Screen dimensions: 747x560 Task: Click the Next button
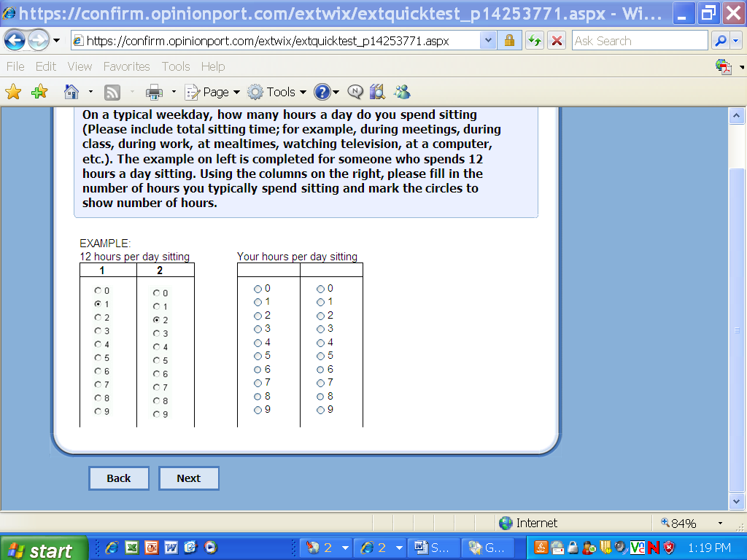click(x=188, y=478)
